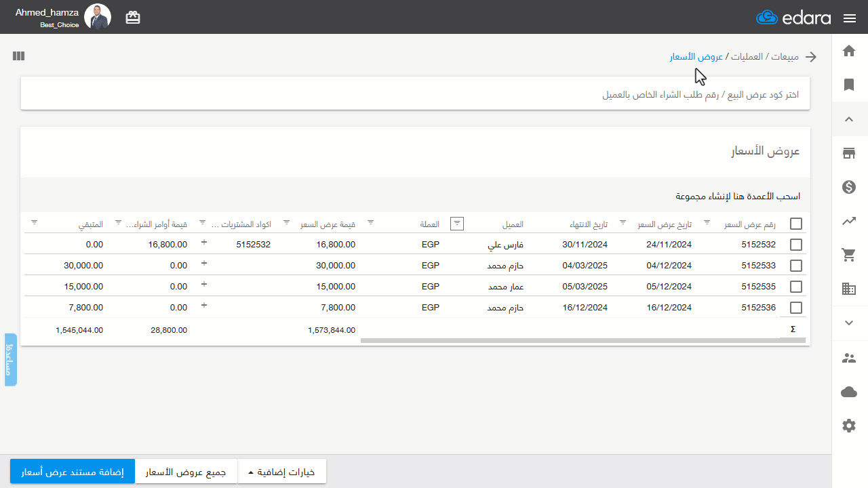Open the trending sales icon in the sidebar
This screenshot has width=868, height=488.
click(849, 221)
